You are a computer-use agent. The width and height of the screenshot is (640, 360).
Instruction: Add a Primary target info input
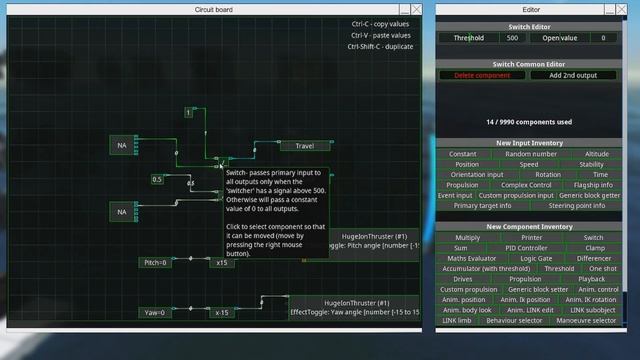[x=482, y=206]
